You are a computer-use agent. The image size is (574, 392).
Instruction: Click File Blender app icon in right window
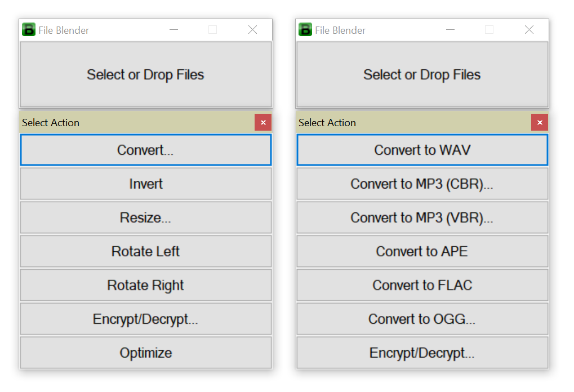click(x=305, y=30)
